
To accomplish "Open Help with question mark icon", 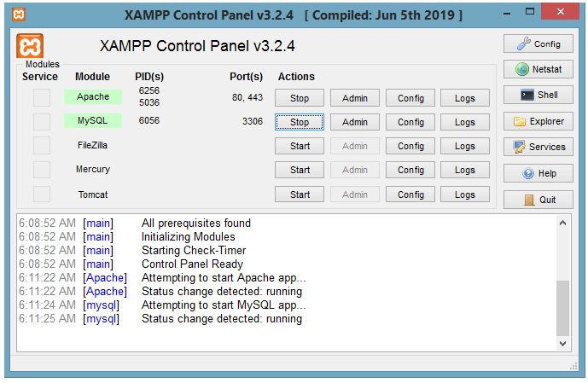I will (x=539, y=173).
